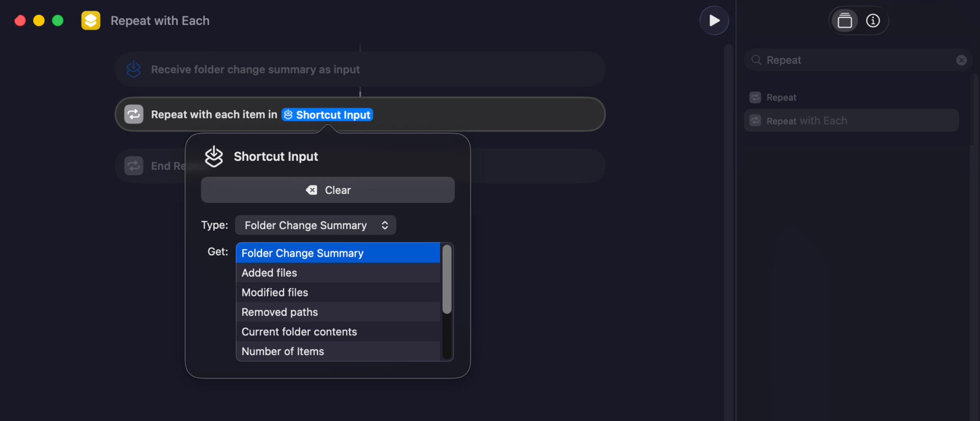Click the Shortcut Input icon in the popover header
This screenshot has height=421, width=980.
(x=213, y=156)
